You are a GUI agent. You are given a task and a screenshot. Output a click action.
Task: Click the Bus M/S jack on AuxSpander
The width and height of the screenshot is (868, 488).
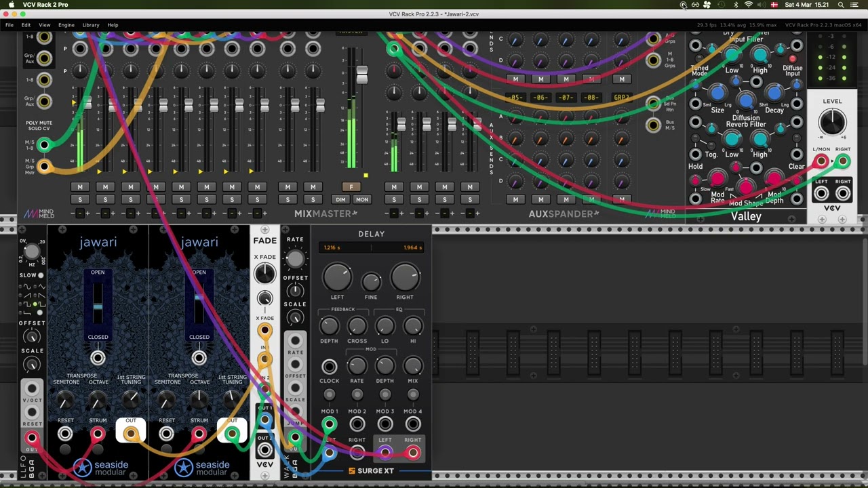coord(653,125)
